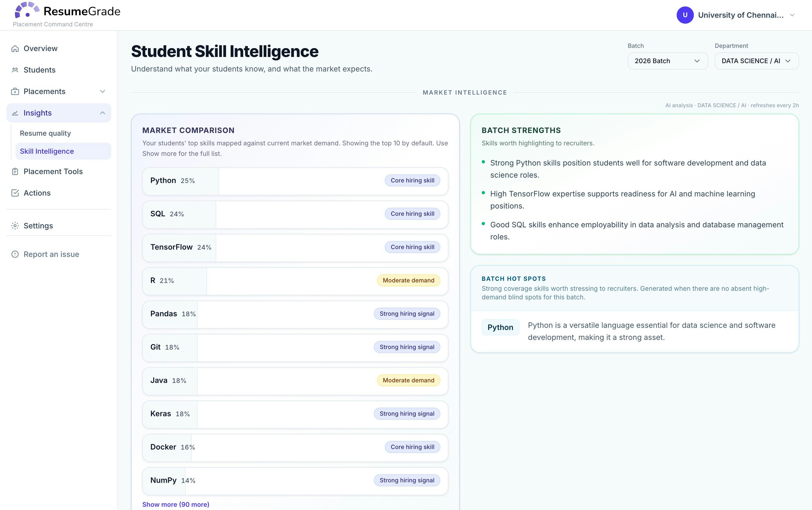Open Settings from the sidebar
Image resolution: width=812 pixels, height=510 pixels.
pos(59,226)
